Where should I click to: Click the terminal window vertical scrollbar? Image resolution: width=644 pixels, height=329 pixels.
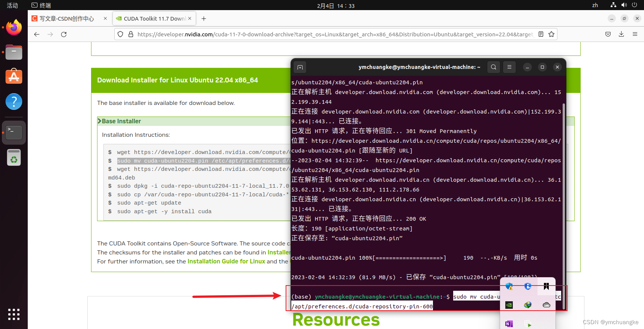[x=564, y=206]
